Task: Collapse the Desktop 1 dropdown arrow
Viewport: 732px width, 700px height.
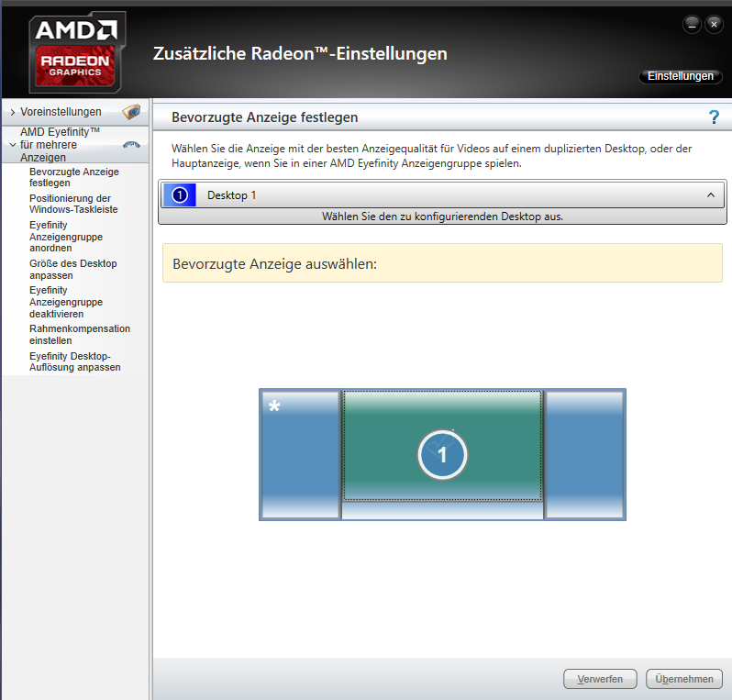Action: tap(711, 195)
